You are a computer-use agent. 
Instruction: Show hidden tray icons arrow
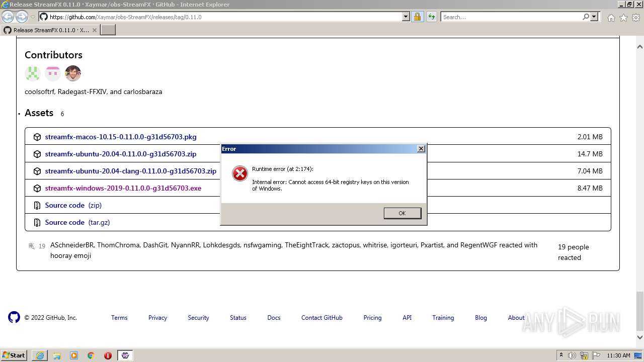pyautogui.click(x=561, y=355)
